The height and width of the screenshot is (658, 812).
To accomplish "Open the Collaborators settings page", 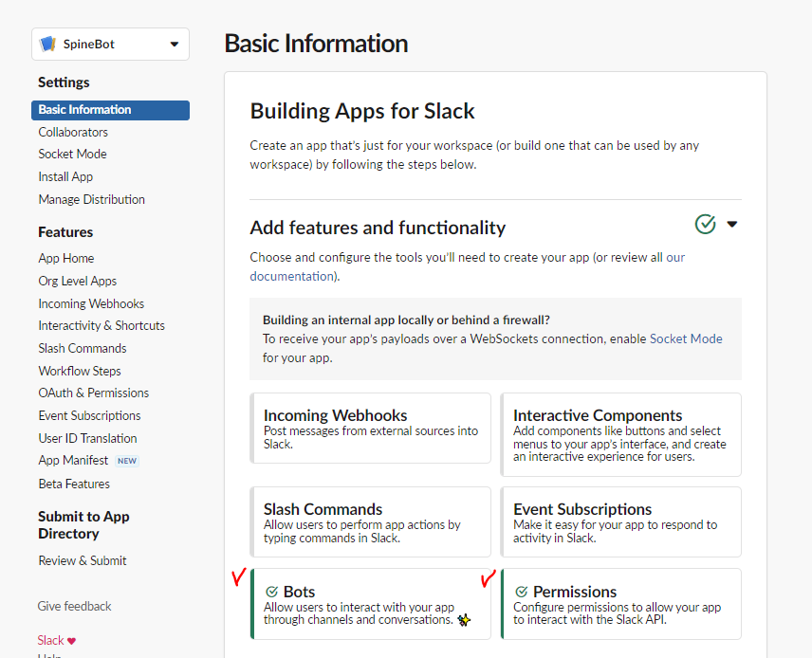I will (x=73, y=132).
